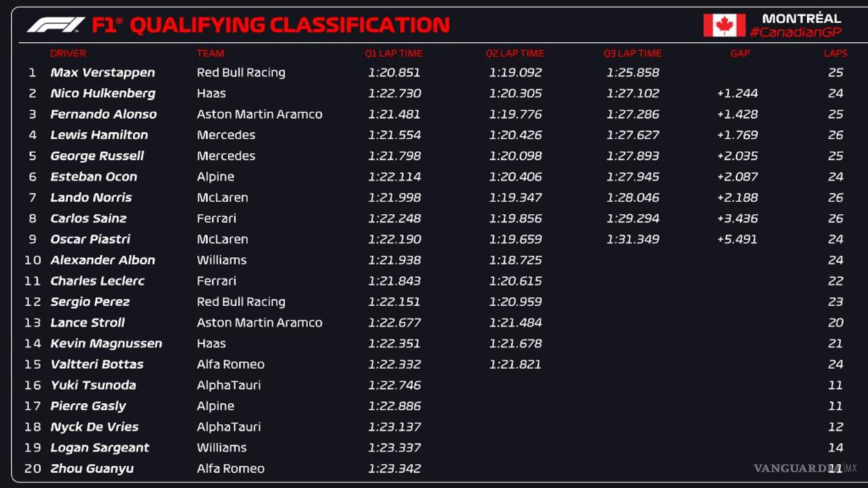
Task: Click Fernando Alonso's Aston Martin Aramco team
Action: [260, 114]
